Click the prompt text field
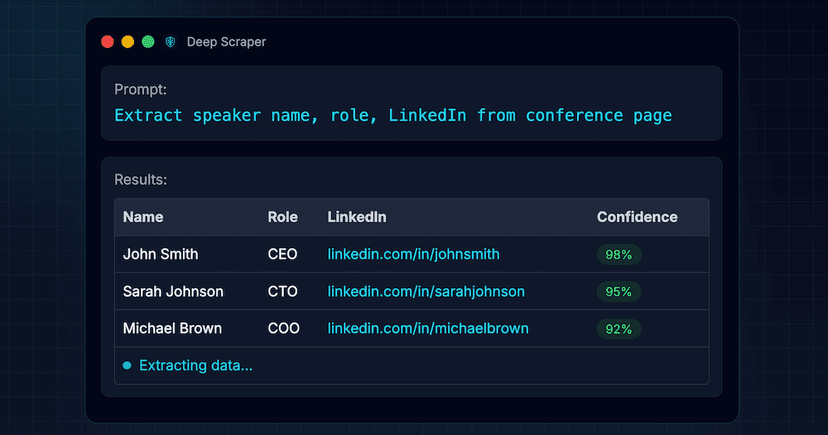Image resolution: width=828 pixels, height=435 pixels. coord(411,103)
